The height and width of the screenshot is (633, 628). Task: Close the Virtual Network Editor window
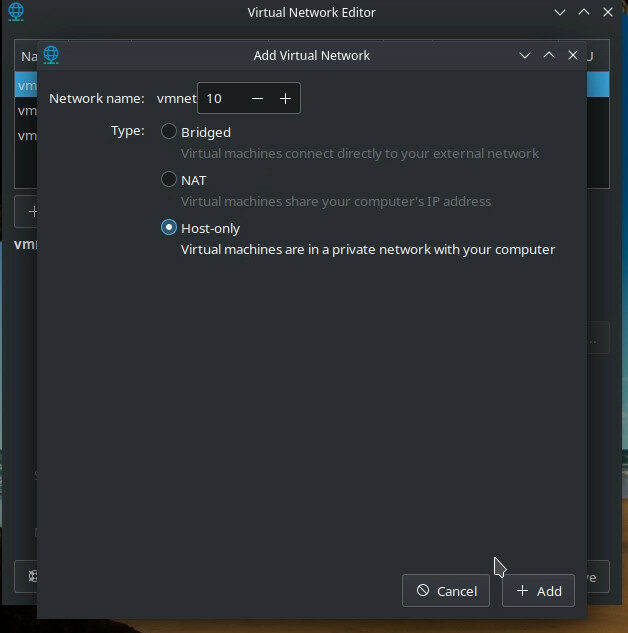coord(609,12)
